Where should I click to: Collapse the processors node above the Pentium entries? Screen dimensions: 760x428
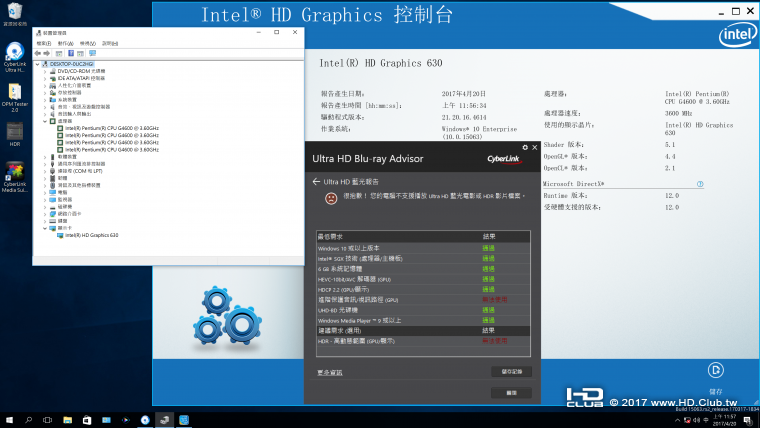45,121
